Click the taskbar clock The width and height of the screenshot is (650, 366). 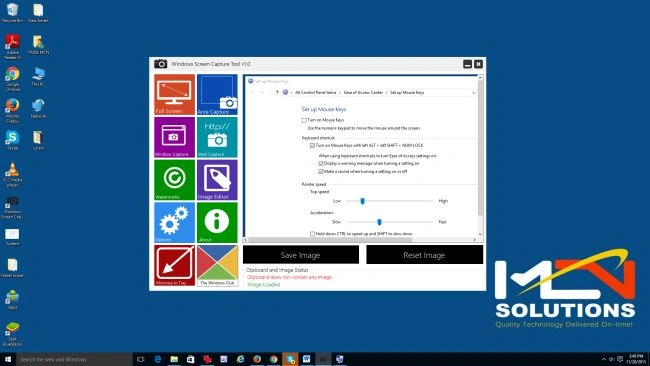(636, 359)
